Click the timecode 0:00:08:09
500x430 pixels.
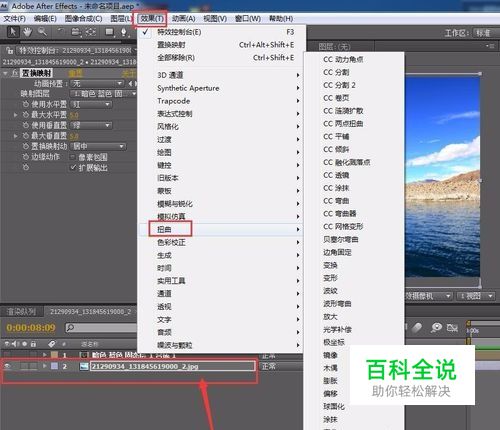click(31, 328)
